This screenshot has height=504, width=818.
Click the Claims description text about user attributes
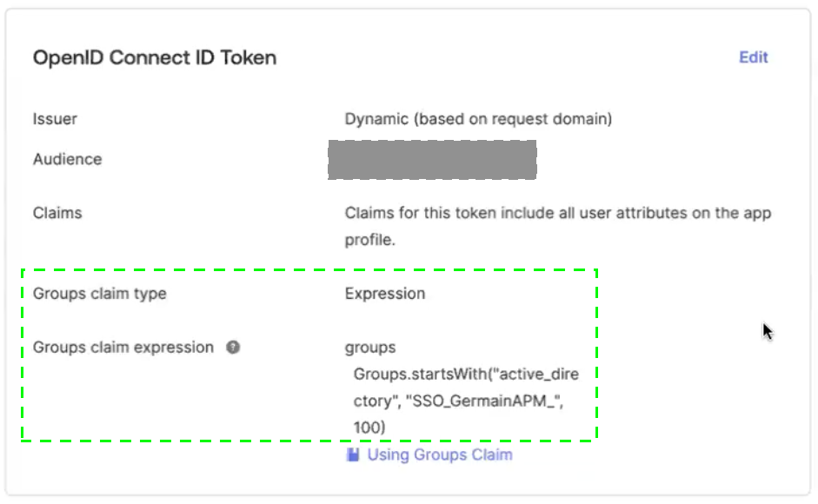click(557, 213)
